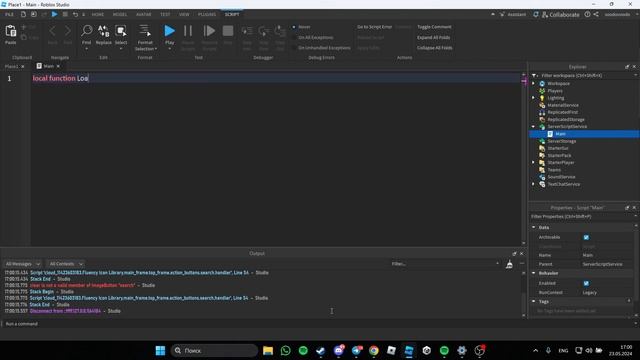Click the Paste clipboard icon

click(x=11, y=31)
